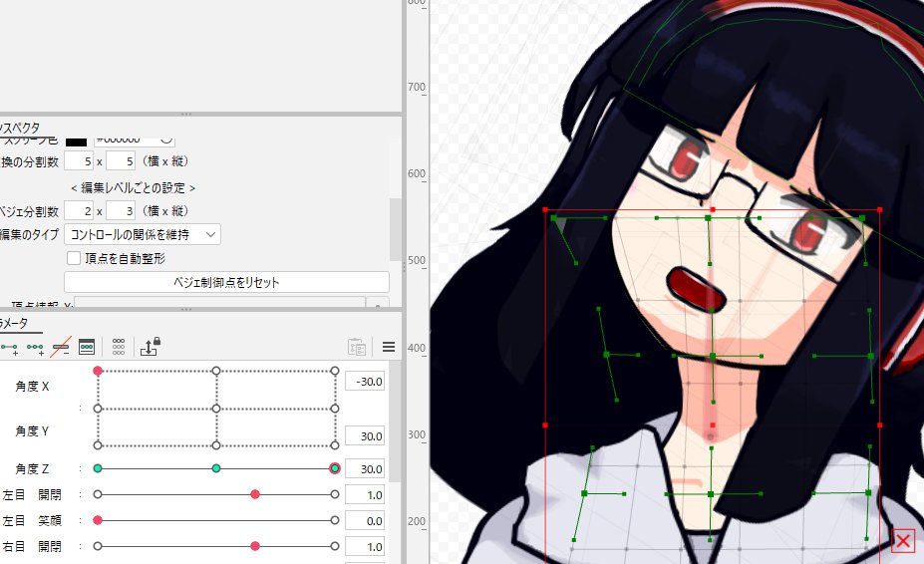Open the 編集のタイプ dropdown

pyautogui.click(x=142, y=234)
